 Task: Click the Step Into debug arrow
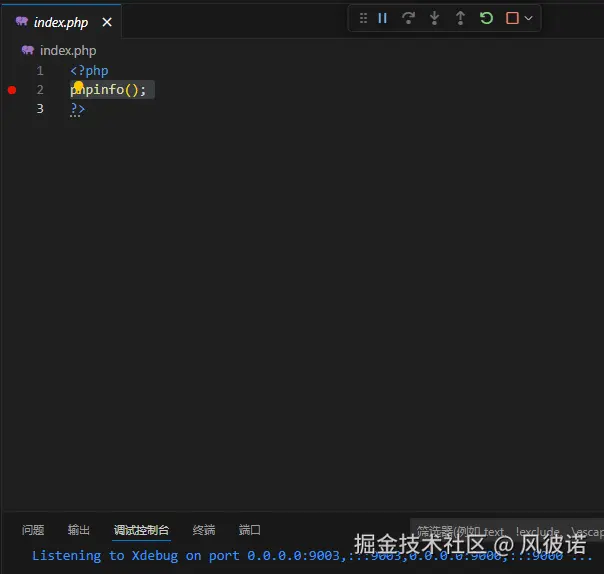435,18
